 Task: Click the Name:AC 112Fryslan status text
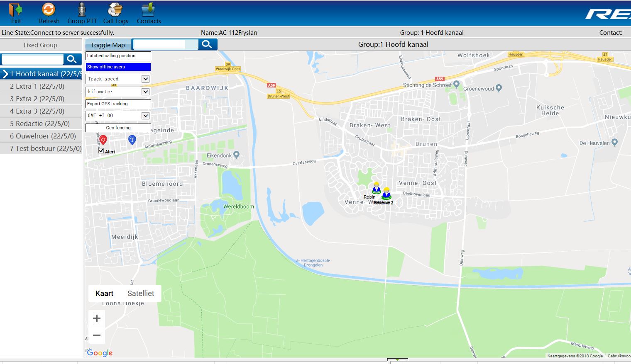(x=229, y=32)
